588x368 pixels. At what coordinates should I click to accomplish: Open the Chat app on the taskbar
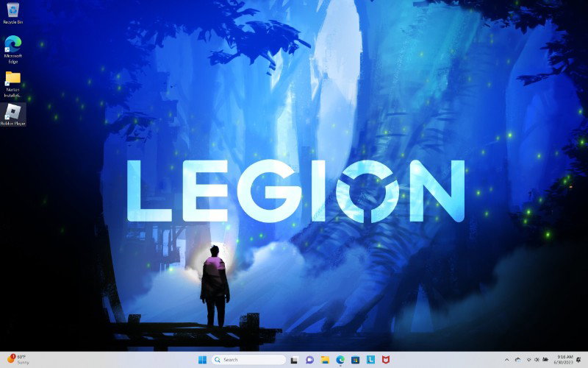point(309,360)
